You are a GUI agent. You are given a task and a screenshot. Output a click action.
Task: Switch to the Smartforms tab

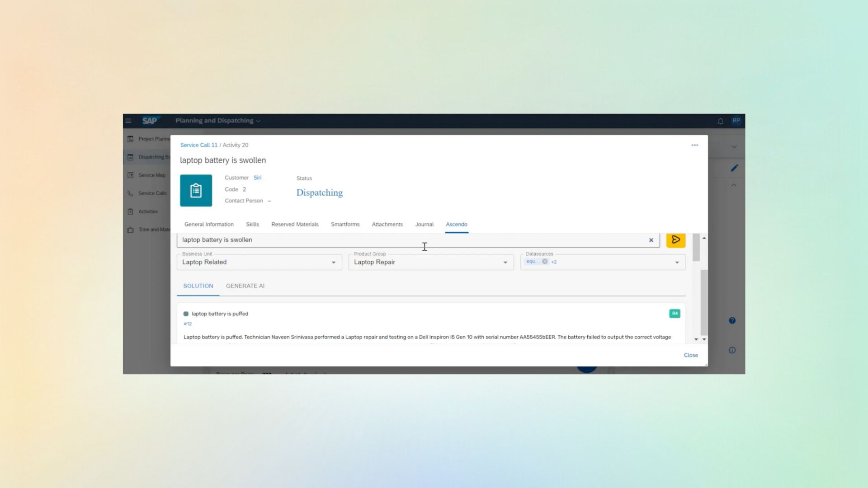(345, 225)
